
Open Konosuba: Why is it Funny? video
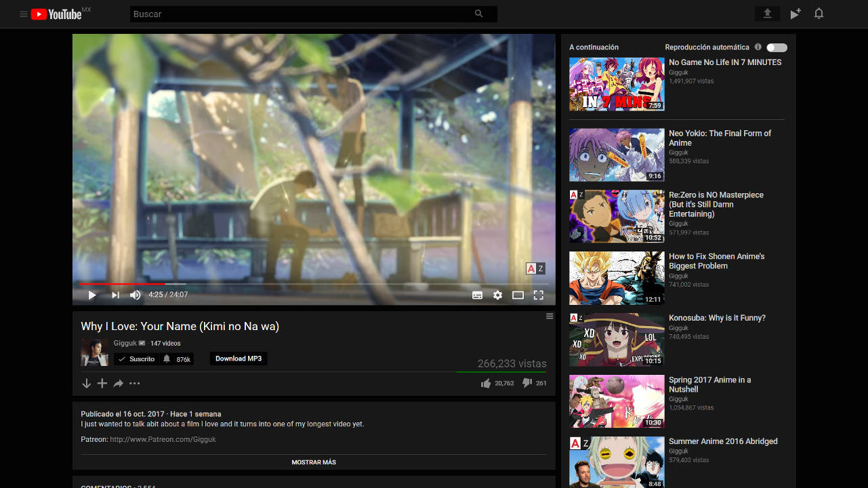point(717,318)
